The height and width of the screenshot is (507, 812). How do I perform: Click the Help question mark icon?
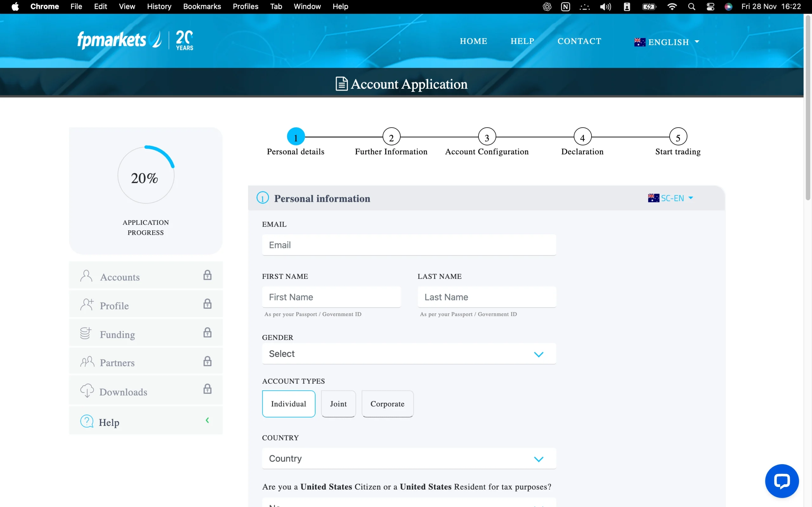coord(87,421)
